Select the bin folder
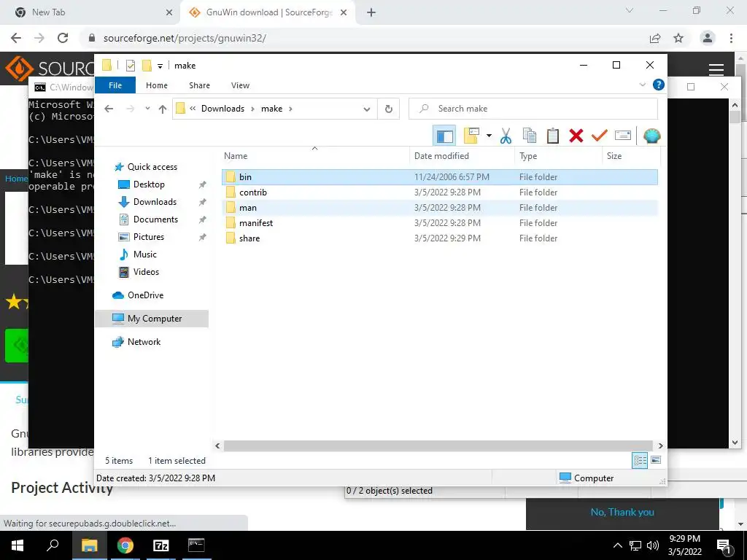The height and width of the screenshot is (560, 747). (440, 177)
